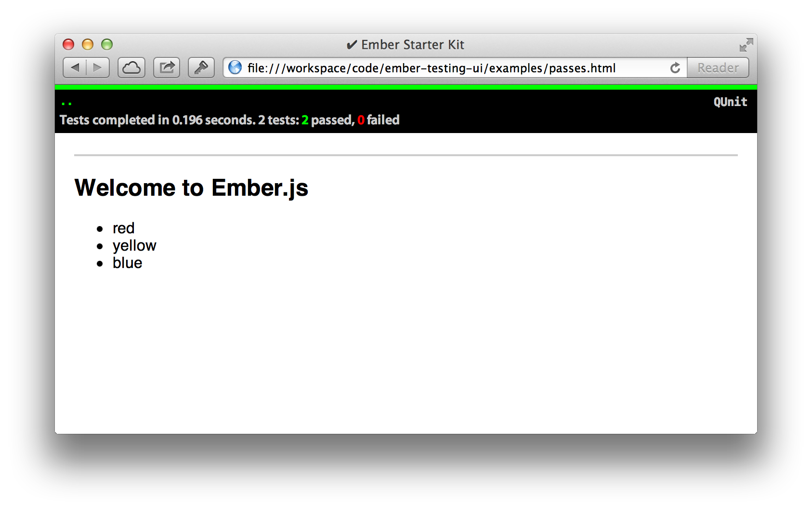This screenshot has width=812, height=510.
Task: Open the QUnit link in the test banner
Action: pyautogui.click(x=730, y=102)
